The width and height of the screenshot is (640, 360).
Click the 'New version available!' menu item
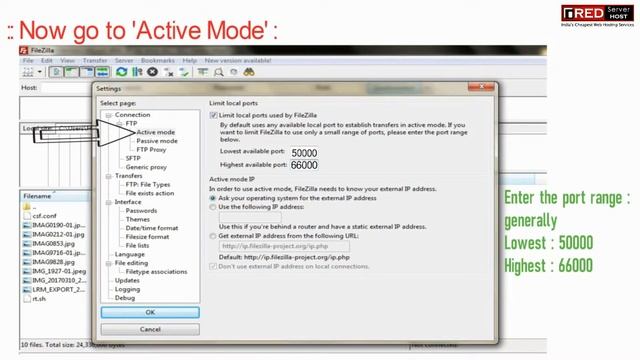click(x=238, y=60)
